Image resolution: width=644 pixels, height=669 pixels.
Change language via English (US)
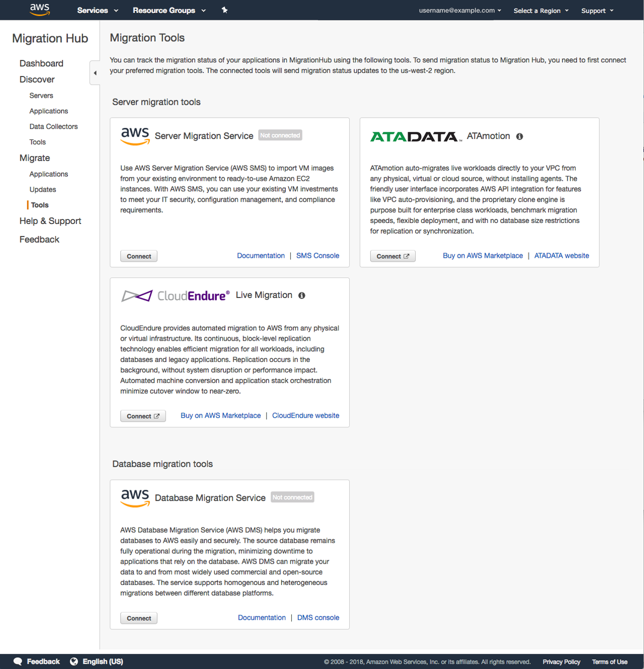point(103,661)
